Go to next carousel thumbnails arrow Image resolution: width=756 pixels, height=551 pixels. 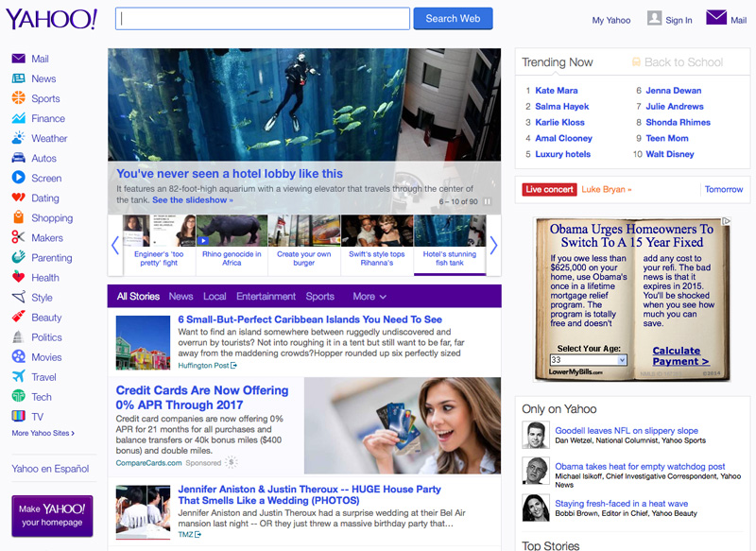[x=493, y=246]
